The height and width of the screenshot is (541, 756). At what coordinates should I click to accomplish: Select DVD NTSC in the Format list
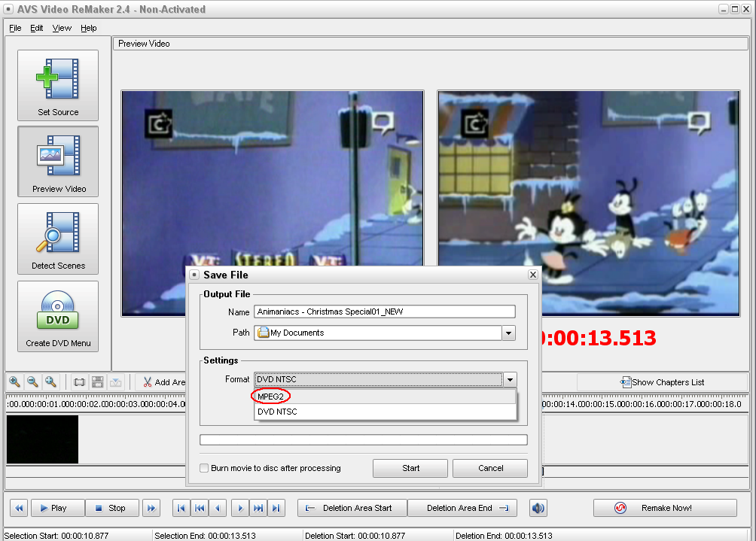click(386, 412)
